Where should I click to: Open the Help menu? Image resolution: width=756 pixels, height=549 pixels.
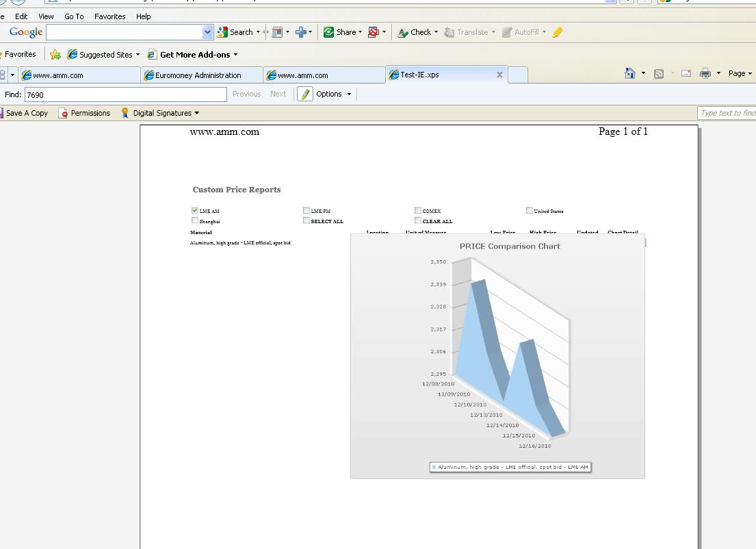(143, 16)
